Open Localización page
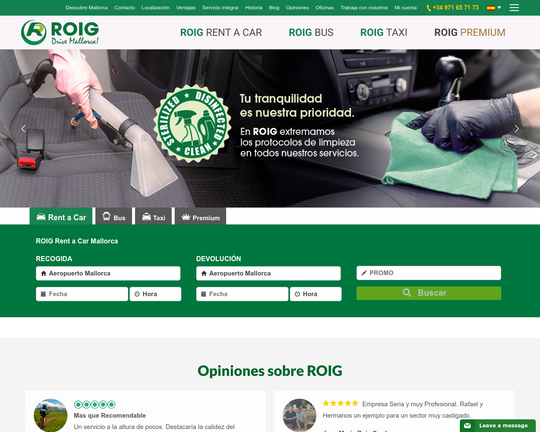Screen dimensions: 540x432 tap(155, 8)
